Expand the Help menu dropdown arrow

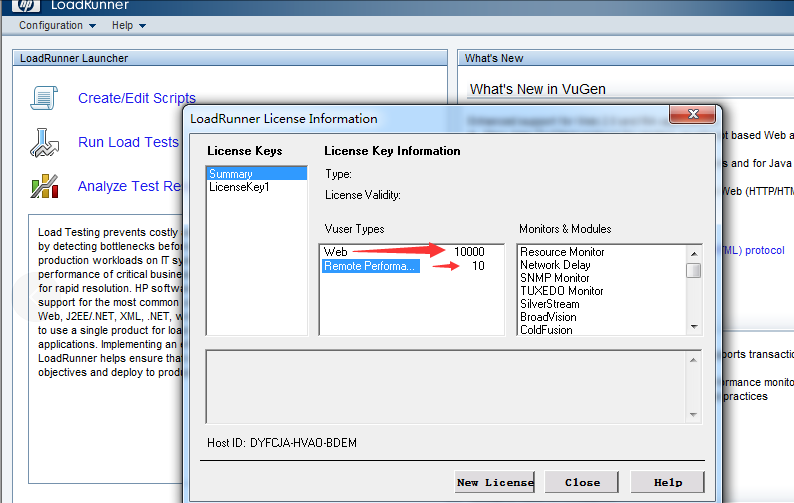click(x=142, y=26)
